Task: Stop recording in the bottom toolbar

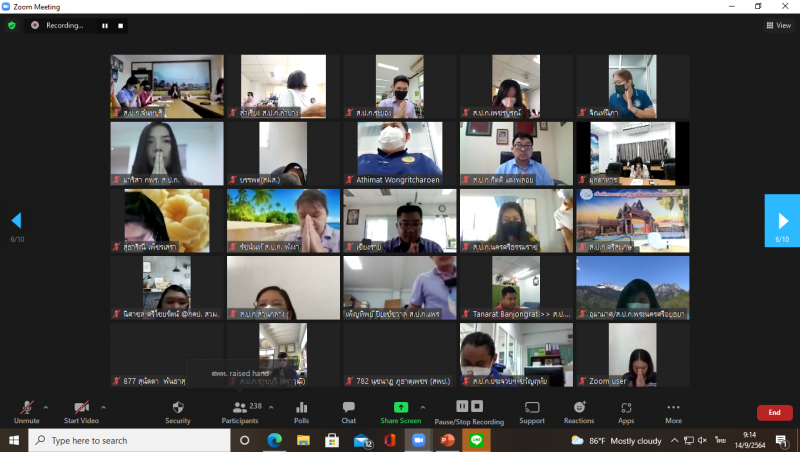Action: (x=477, y=406)
